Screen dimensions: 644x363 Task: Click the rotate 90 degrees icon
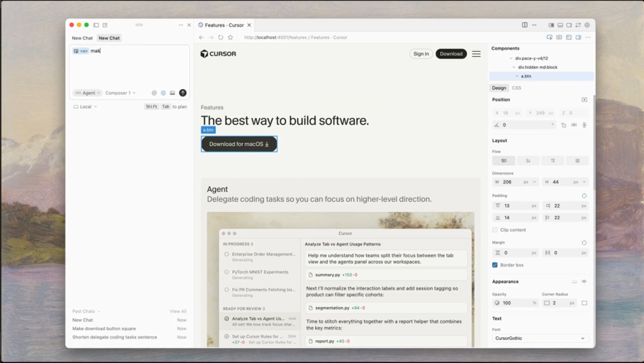click(563, 125)
